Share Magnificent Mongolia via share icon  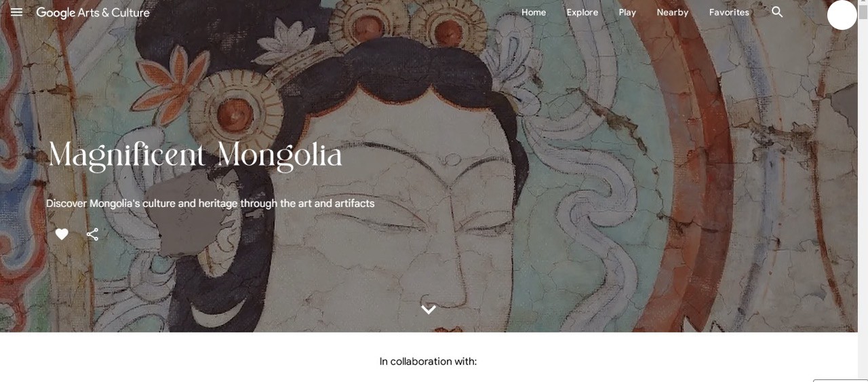[x=92, y=234]
